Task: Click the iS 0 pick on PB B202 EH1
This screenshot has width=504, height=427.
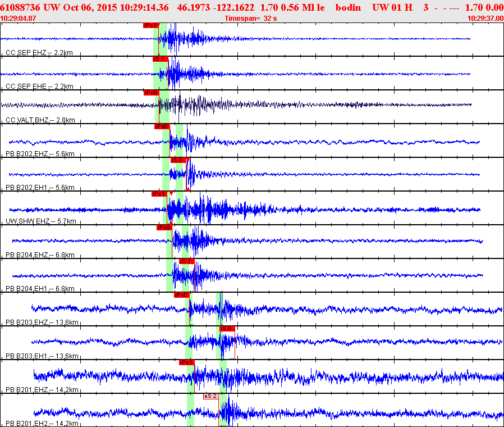Action: point(178,160)
